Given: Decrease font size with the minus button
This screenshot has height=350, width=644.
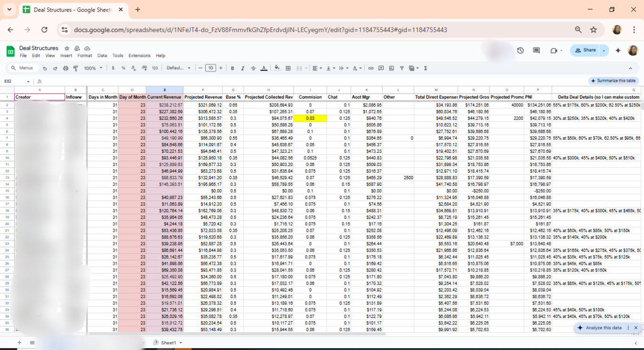Looking at the screenshot, I should [201, 68].
